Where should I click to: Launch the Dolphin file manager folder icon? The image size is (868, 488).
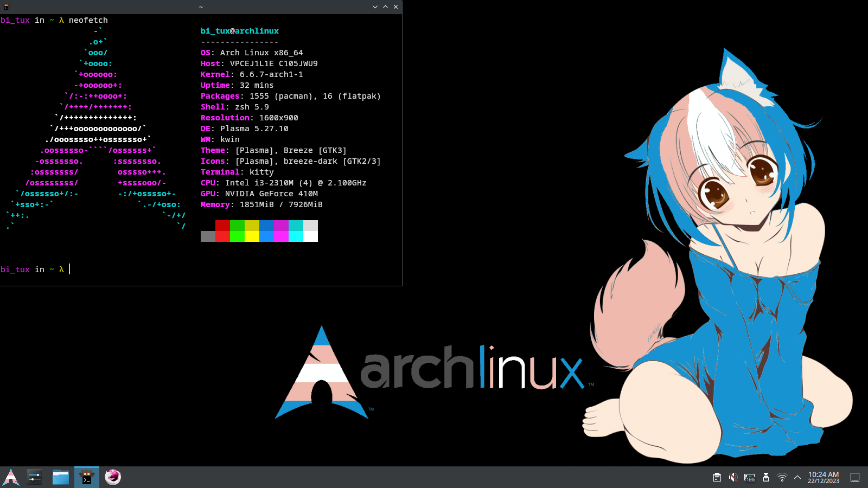pos(61,477)
